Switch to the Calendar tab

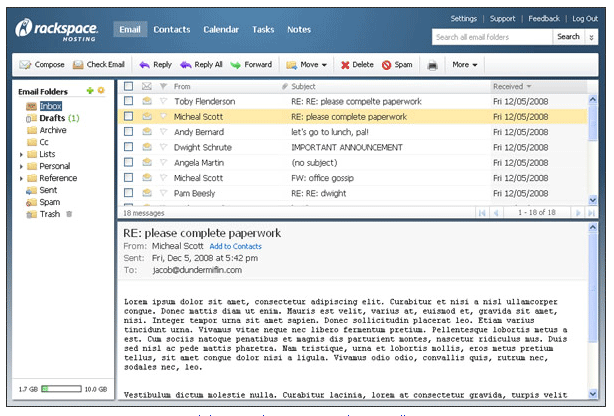click(221, 29)
